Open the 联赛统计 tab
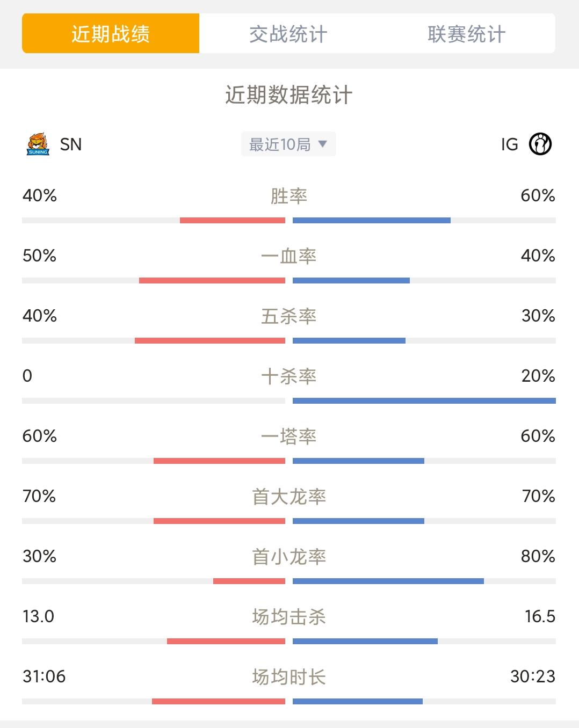579x728 pixels. 466,34
